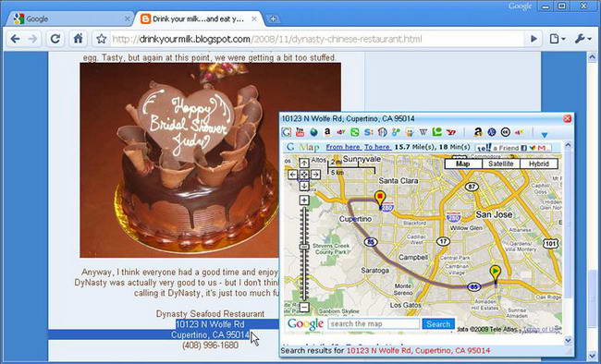Screen dimensions: 601x364
Task: Click the bridal shower cake photo
Action: [210, 160]
